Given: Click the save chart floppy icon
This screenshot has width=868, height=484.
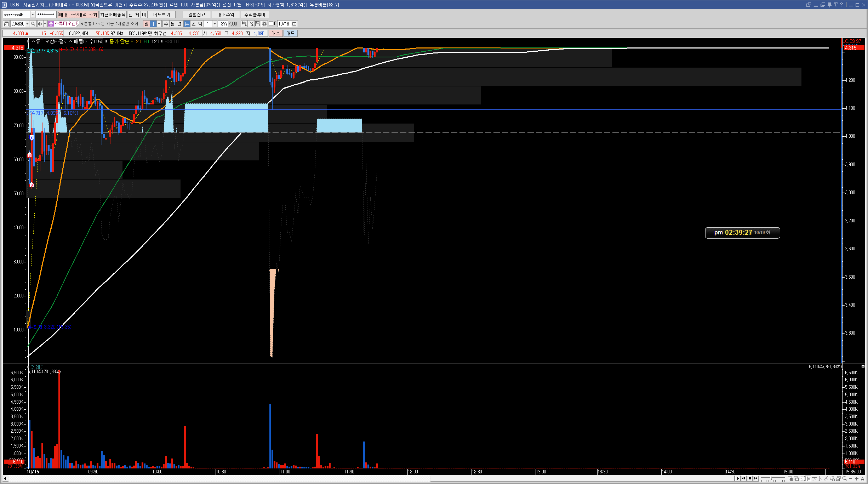Looking at the screenshot, I should point(258,24).
